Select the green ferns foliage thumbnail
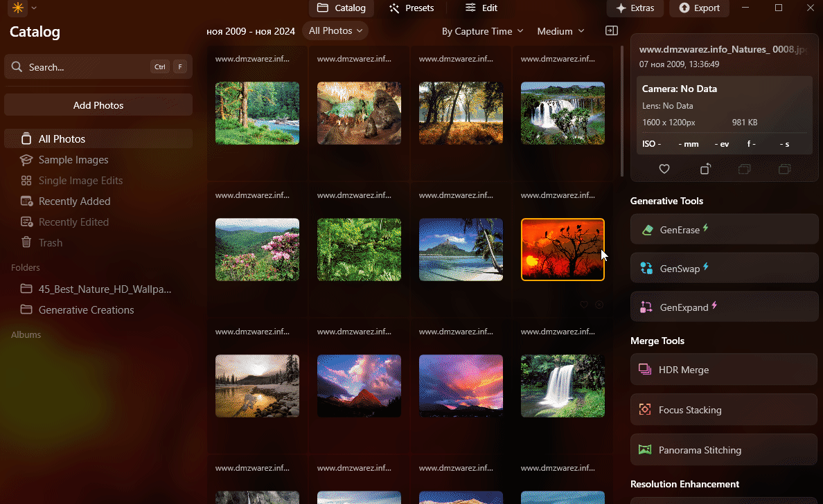Screen dimensions: 823x504 [359, 250]
